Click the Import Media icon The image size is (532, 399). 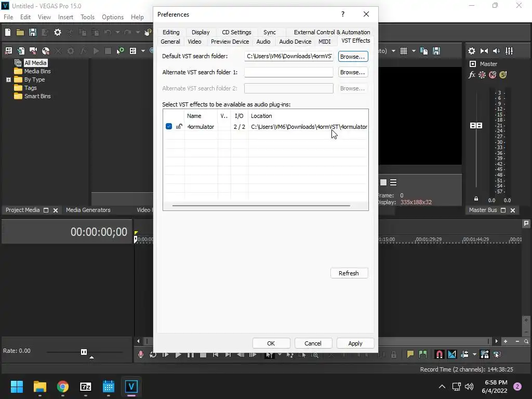coord(21,51)
